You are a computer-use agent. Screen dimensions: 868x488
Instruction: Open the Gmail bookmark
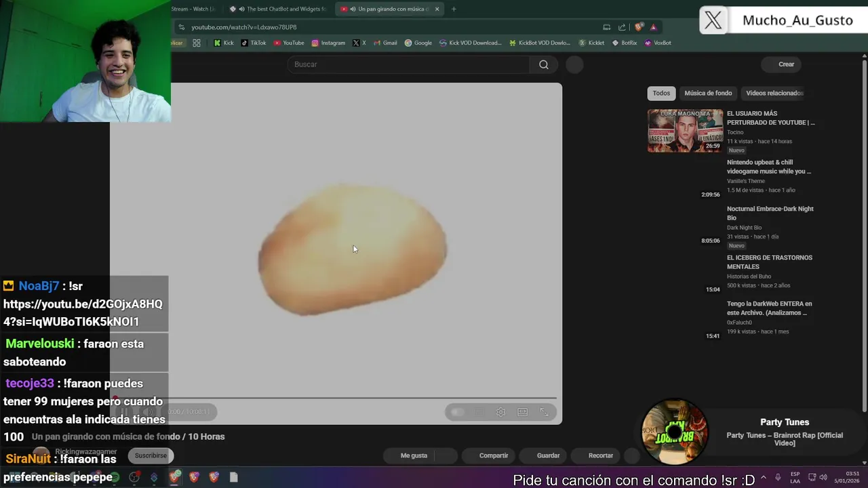385,43
